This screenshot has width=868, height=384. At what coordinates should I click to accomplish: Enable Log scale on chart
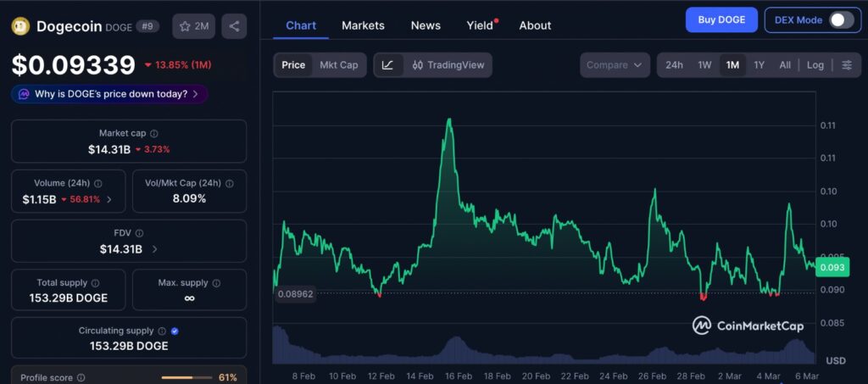[x=815, y=65]
